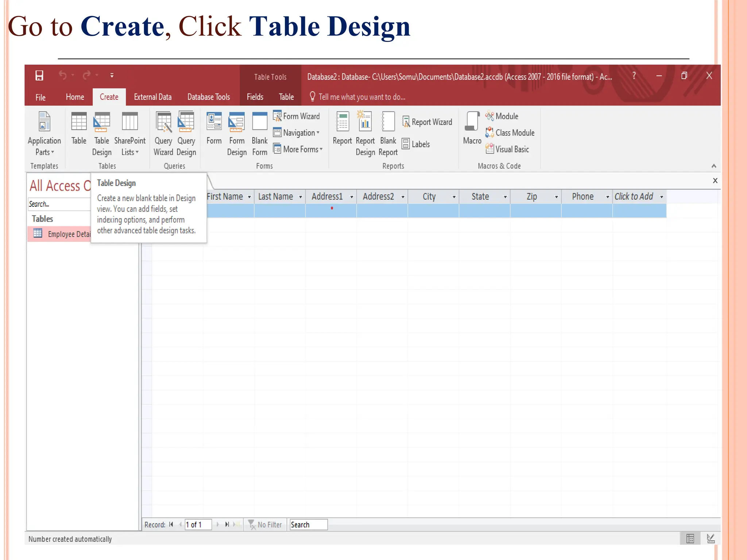This screenshot has width=747, height=560.
Task: Open the Navigation forms dropdown
Action: coord(297,133)
